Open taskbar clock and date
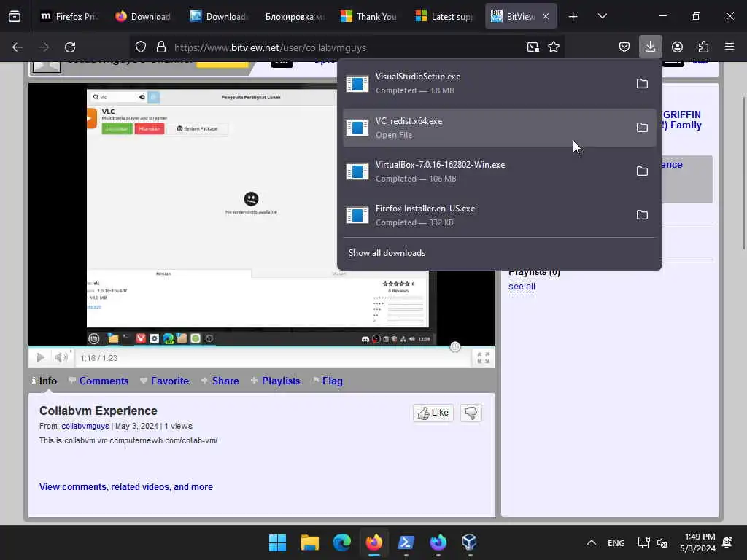 pyautogui.click(x=698, y=542)
